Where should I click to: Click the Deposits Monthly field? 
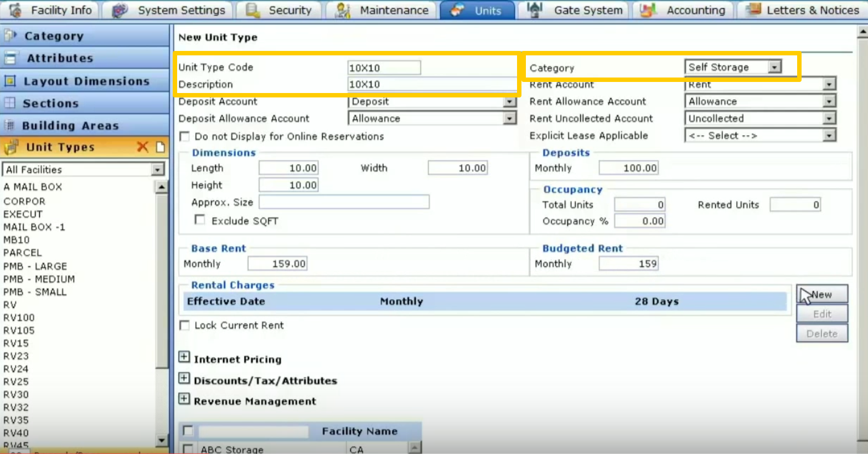tap(629, 168)
